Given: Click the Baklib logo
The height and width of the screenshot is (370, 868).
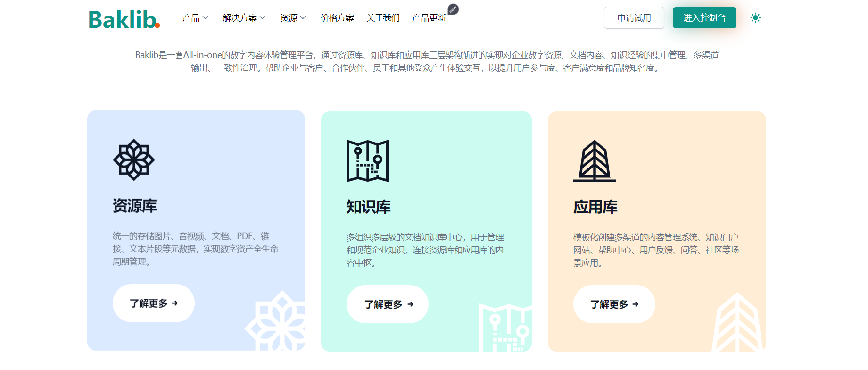Looking at the screenshot, I should click(x=124, y=19).
